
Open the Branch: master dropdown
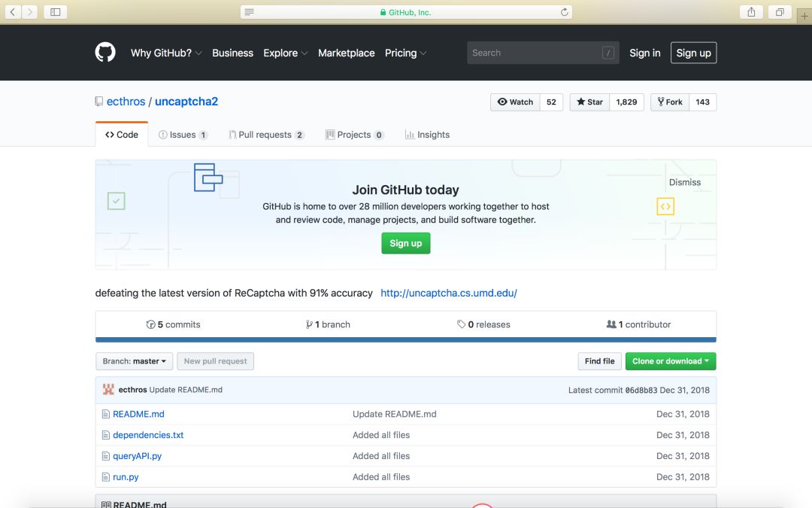pyautogui.click(x=134, y=360)
